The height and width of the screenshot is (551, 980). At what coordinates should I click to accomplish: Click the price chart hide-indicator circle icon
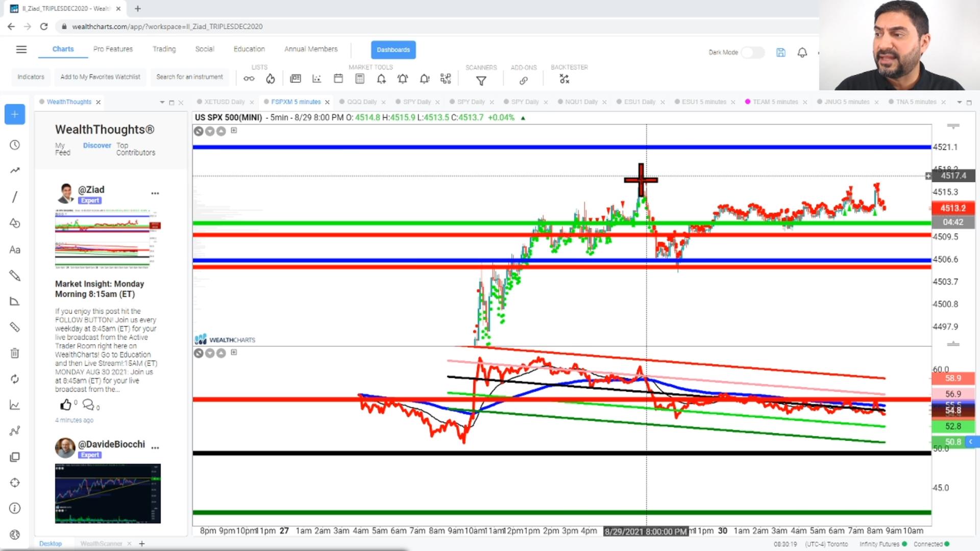pos(199,131)
